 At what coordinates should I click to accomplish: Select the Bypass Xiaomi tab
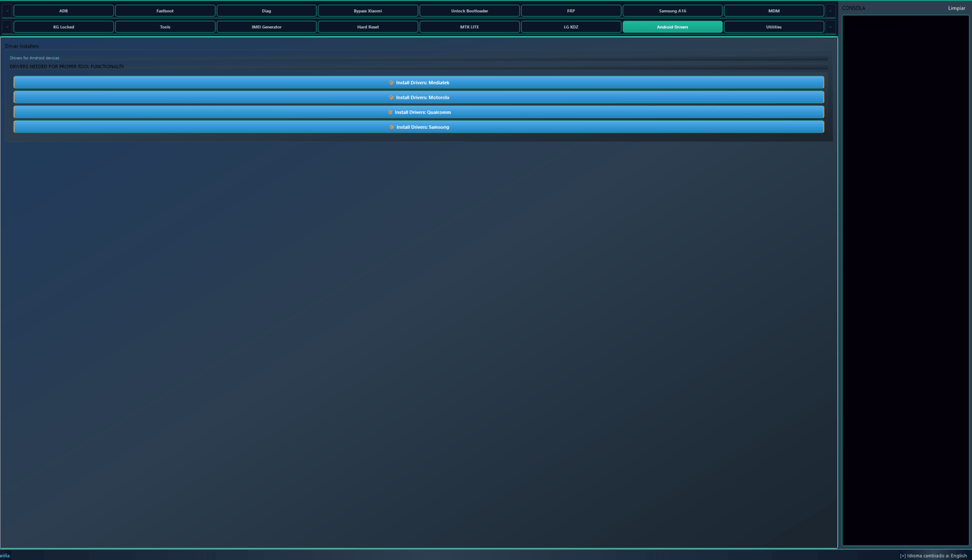[x=368, y=11]
